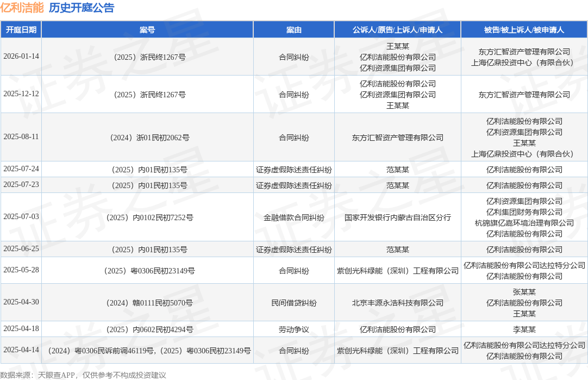Select the 开庭日期 column header

click(x=21, y=30)
